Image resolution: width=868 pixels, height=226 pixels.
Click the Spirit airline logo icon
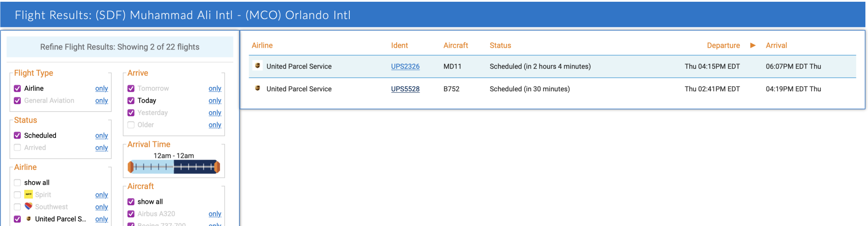click(29, 195)
